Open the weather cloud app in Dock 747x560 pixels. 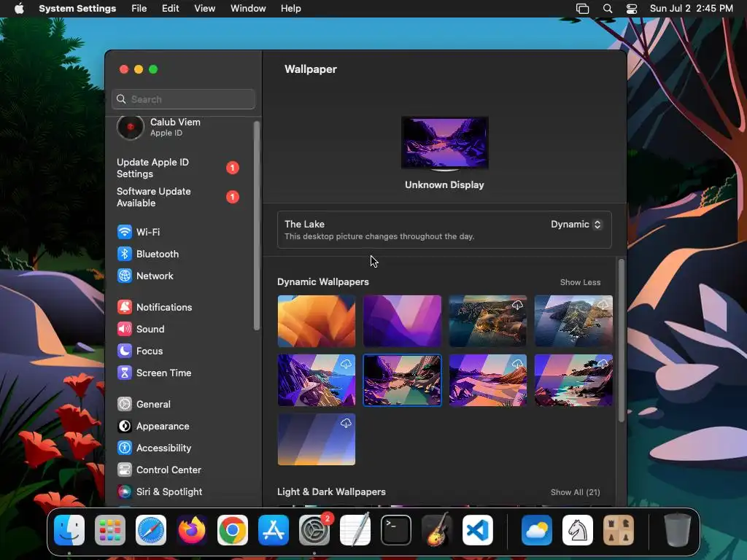click(537, 530)
